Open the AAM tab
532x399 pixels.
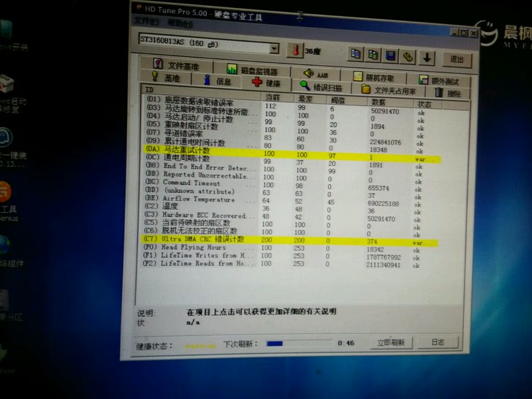pyautogui.click(x=316, y=75)
